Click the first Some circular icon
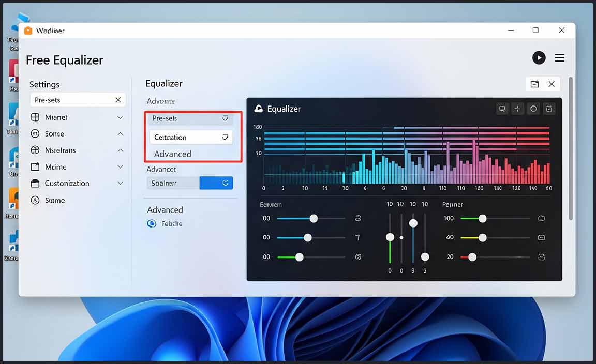The image size is (596, 364). coord(35,133)
